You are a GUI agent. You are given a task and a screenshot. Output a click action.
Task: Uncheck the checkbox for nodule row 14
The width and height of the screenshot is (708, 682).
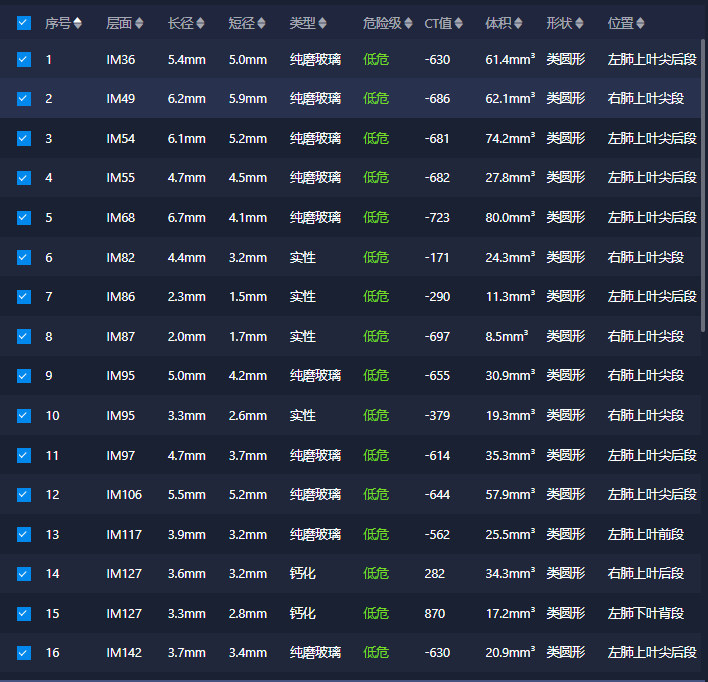tap(24, 573)
